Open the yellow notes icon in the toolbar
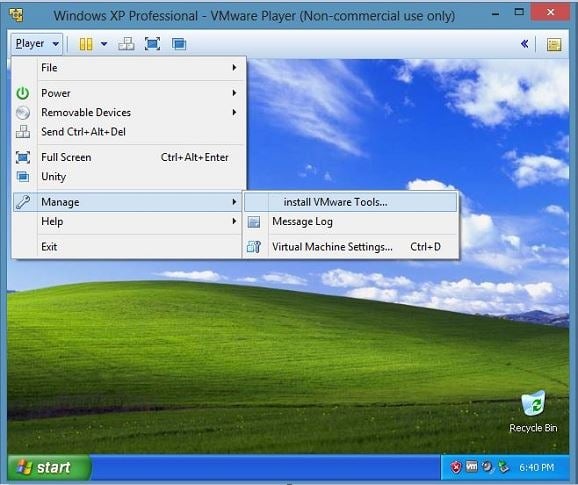This screenshot has width=578, height=485. [x=554, y=44]
